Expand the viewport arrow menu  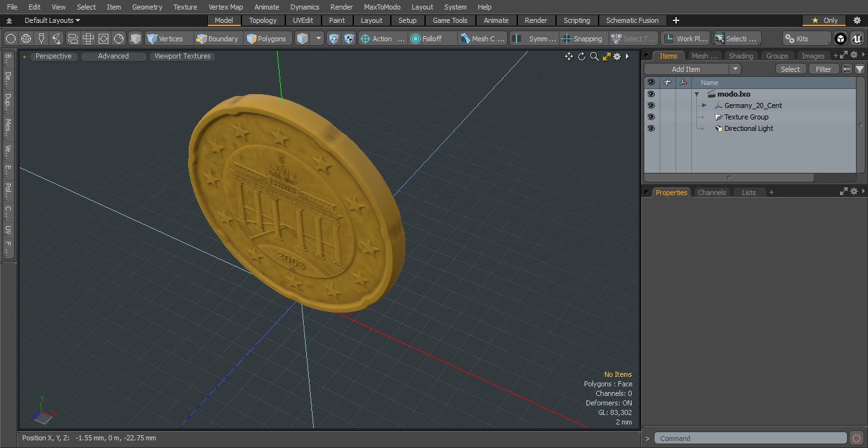pos(628,57)
